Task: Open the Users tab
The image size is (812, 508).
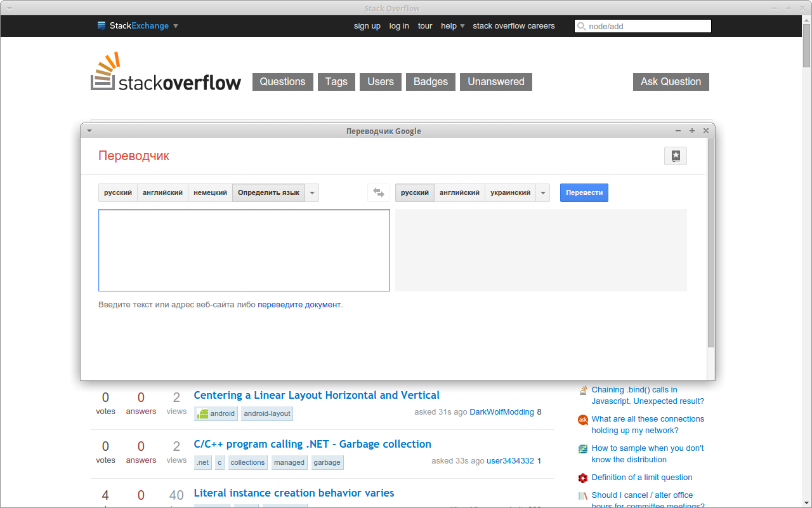Action: tap(381, 82)
